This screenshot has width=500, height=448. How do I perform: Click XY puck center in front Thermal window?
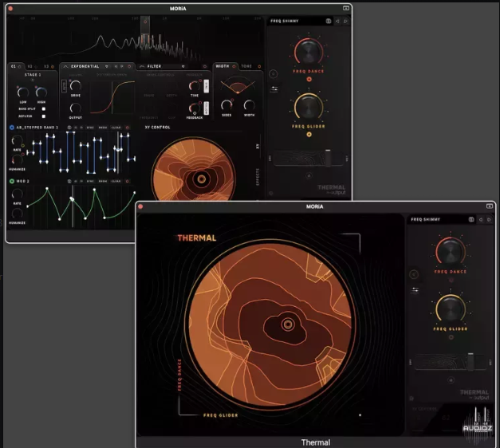[288, 324]
